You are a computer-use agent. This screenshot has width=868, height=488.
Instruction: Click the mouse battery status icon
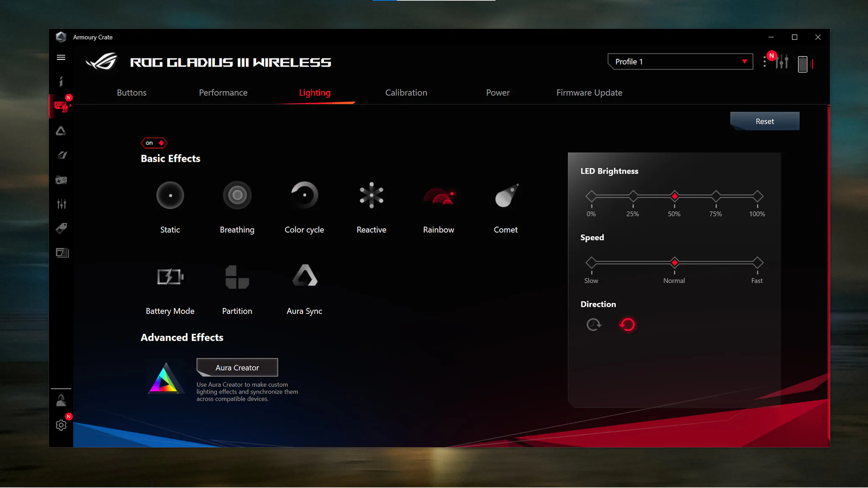803,64
